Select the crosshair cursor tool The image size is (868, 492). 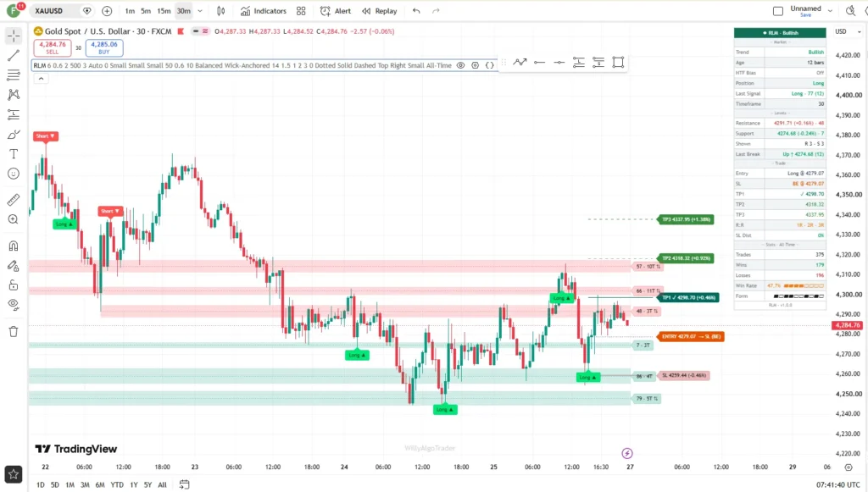14,36
